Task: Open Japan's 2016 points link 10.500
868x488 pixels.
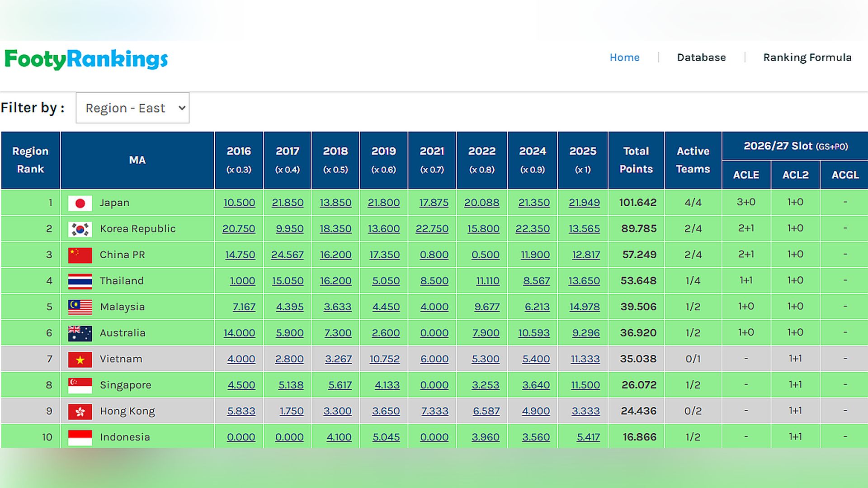Action: pos(239,203)
